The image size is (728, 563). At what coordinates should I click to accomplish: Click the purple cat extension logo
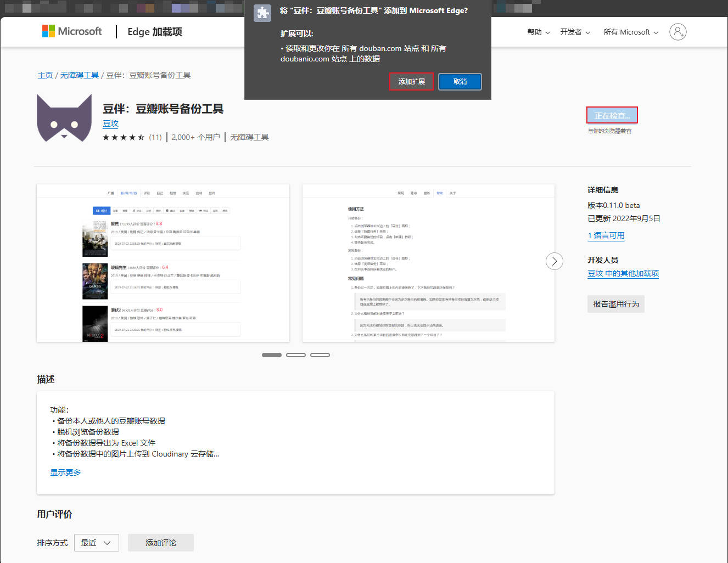pyautogui.click(x=64, y=118)
